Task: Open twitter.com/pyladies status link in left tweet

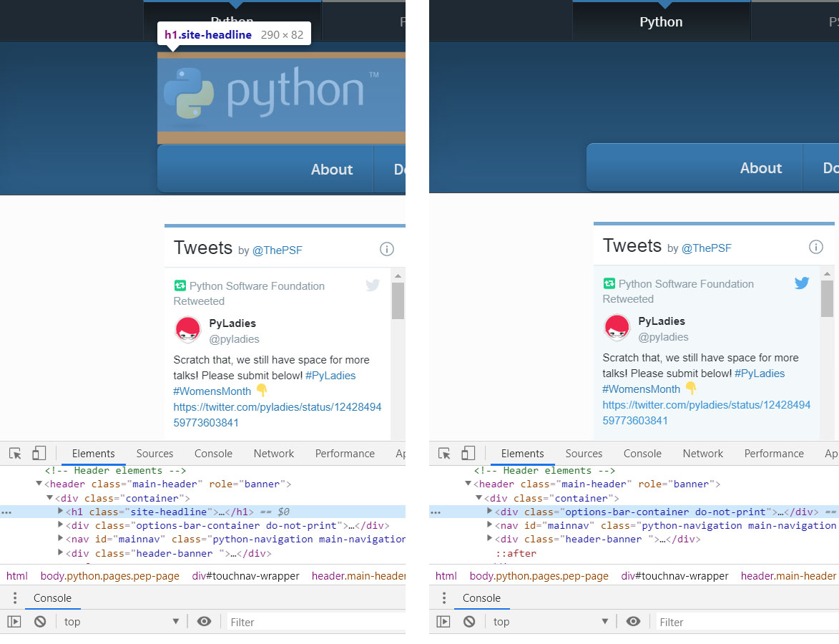Action: [278, 415]
